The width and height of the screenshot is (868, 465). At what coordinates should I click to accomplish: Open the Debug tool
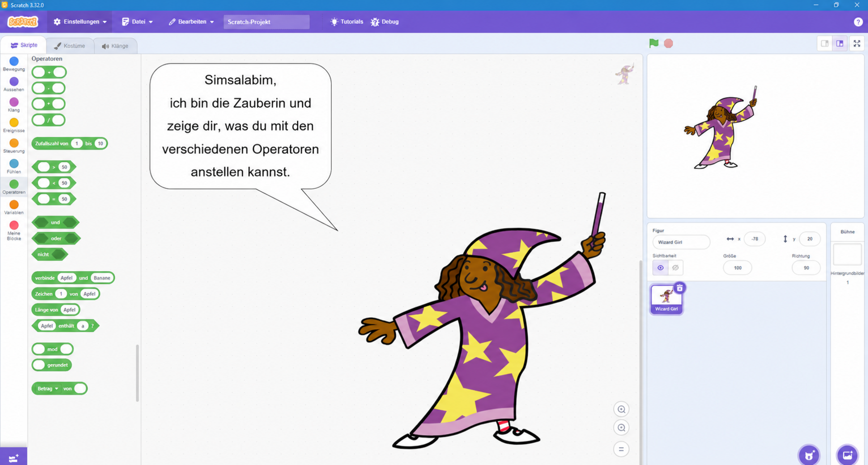(385, 22)
